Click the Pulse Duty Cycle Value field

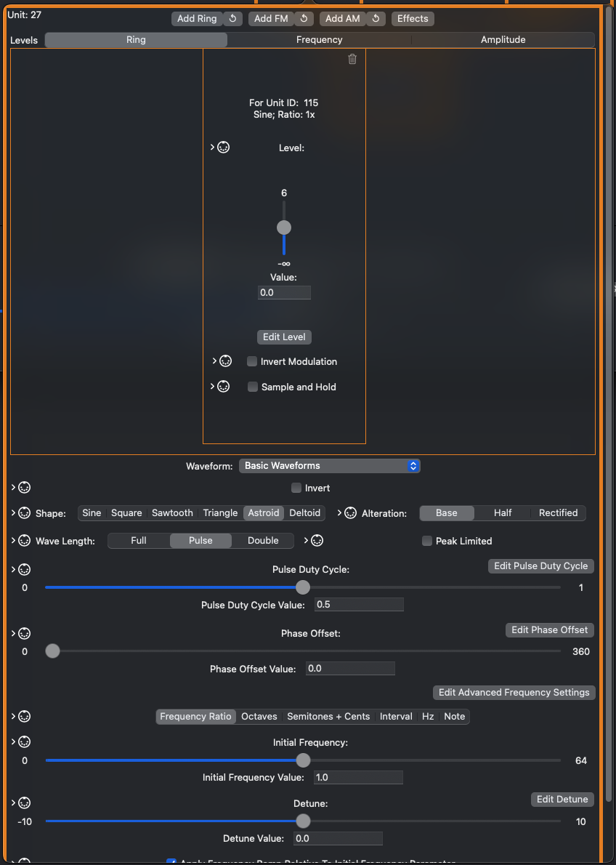point(359,605)
